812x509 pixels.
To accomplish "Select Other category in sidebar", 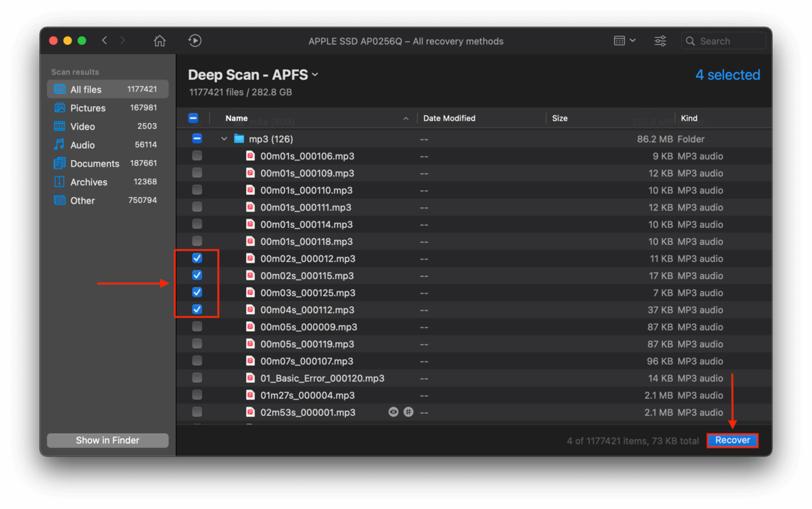I will pos(107,200).
